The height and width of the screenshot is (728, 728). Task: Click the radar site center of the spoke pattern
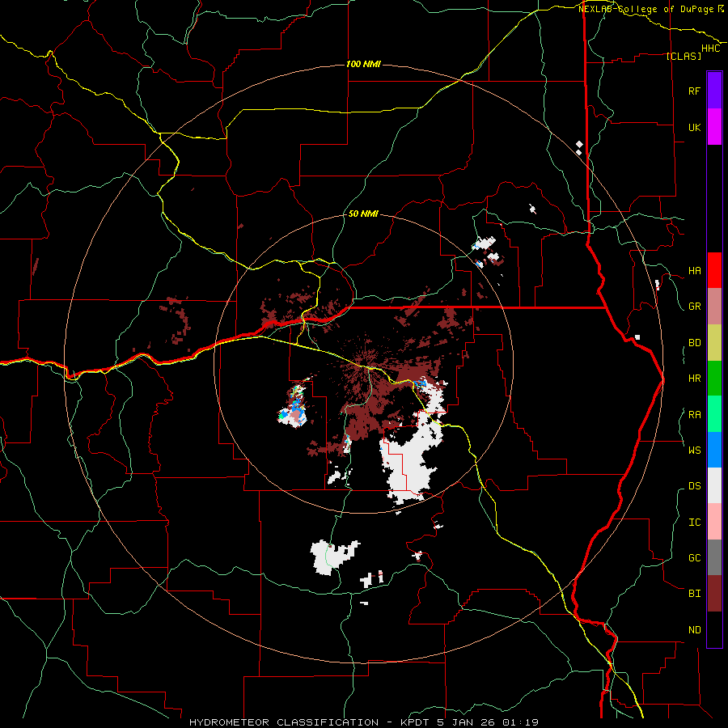(x=364, y=363)
